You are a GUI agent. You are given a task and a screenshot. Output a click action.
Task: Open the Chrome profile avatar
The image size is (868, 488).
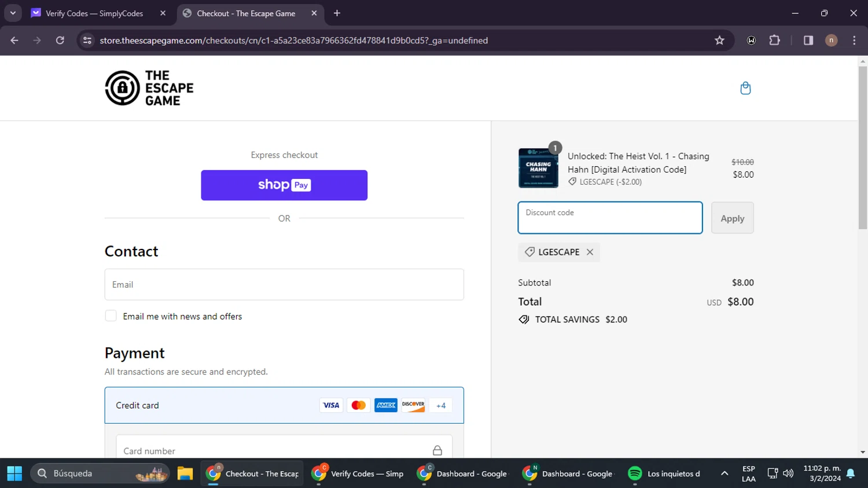[x=831, y=41]
